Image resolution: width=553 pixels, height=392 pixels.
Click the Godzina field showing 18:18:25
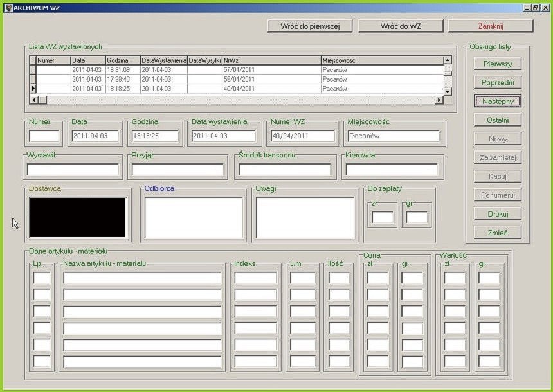(155, 136)
